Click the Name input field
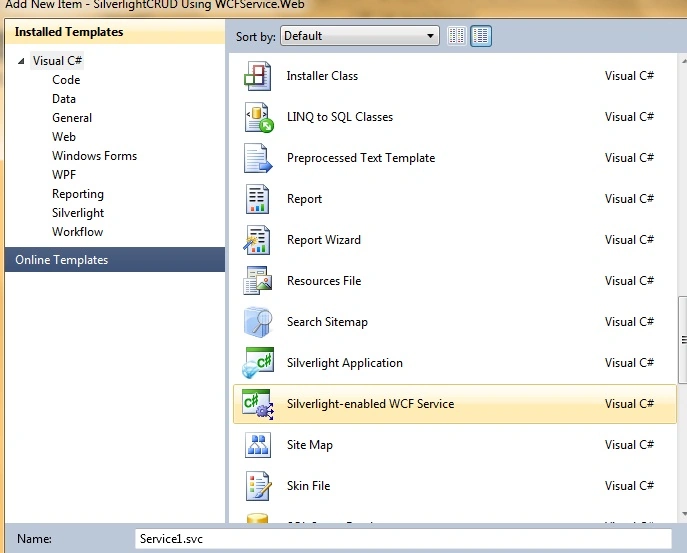 click(403, 539)
